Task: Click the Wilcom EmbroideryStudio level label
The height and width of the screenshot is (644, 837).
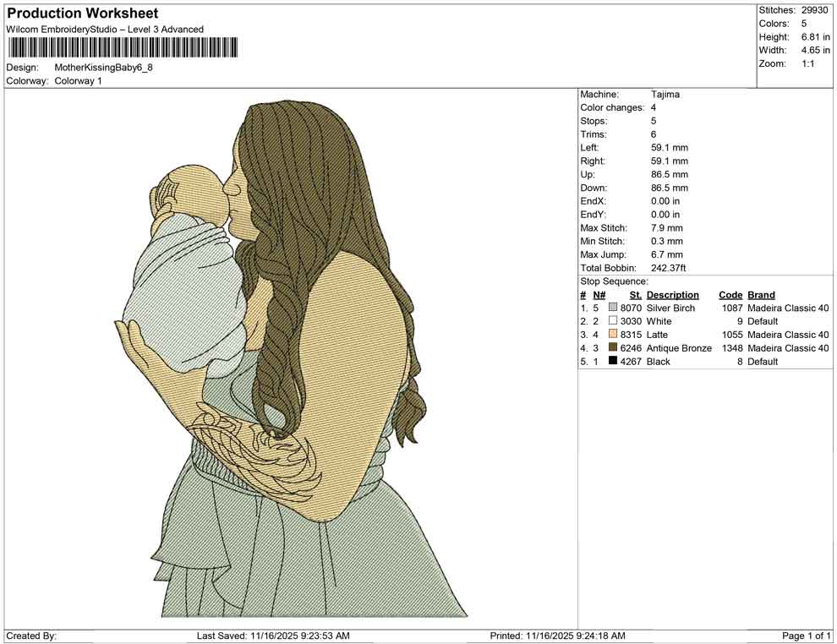Action: [x=105, y=29]
